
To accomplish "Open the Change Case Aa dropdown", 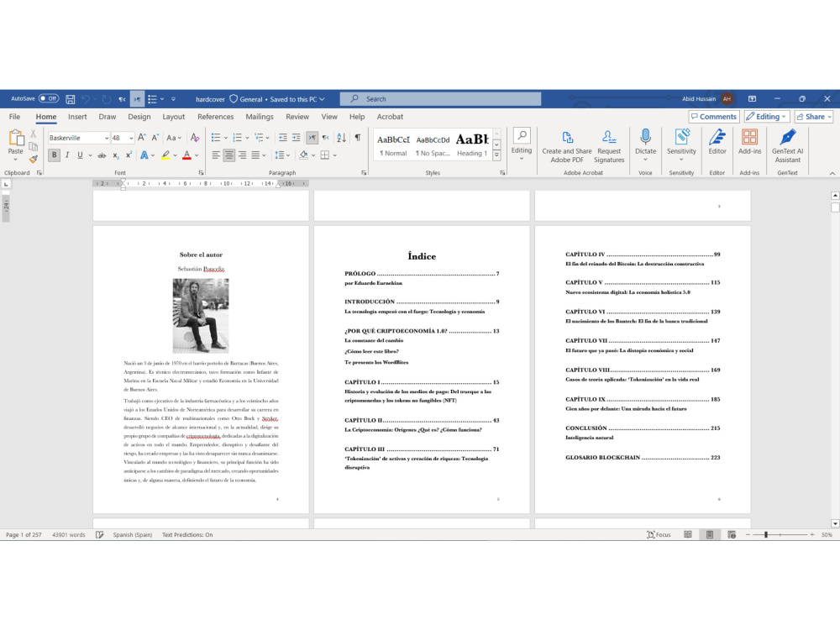I will 174,138.
